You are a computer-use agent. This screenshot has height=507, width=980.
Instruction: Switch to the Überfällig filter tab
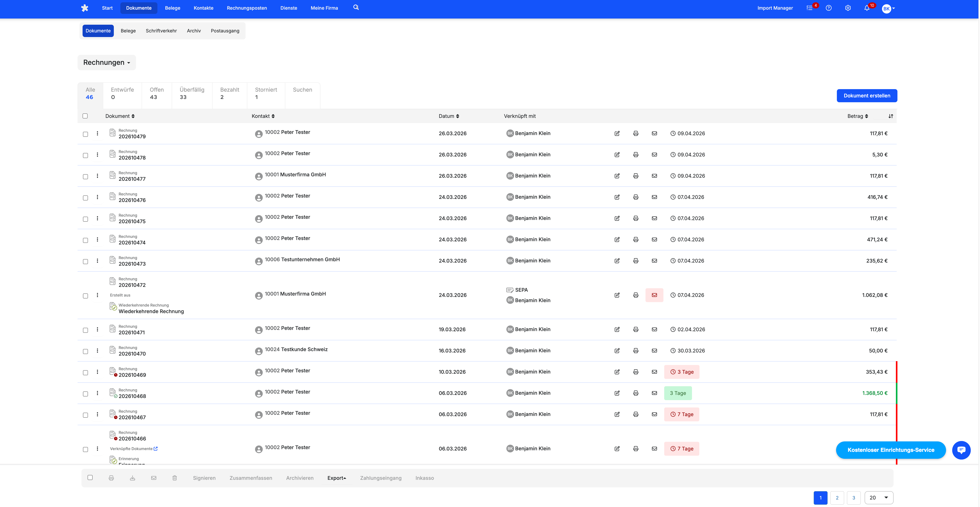click(x=192, y=94)
